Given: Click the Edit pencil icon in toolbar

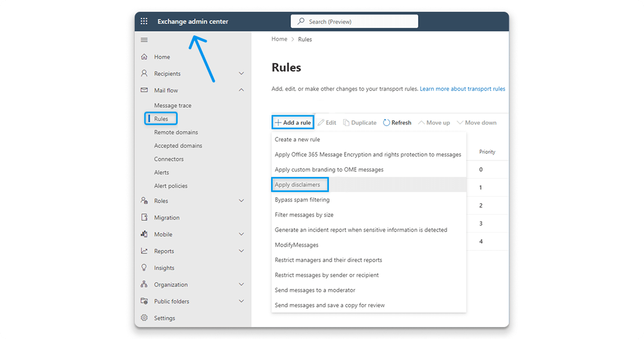Looking at the screenshot, I should tap(321, 123).
